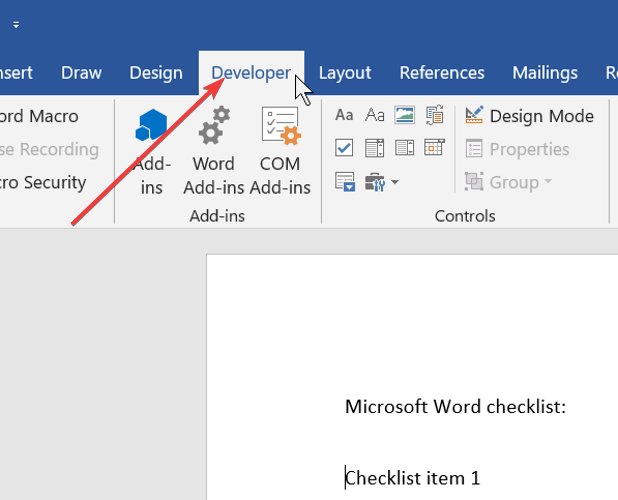618x500 pixels.
Task: Toggle Design Mode
Action: coord(529,116)
